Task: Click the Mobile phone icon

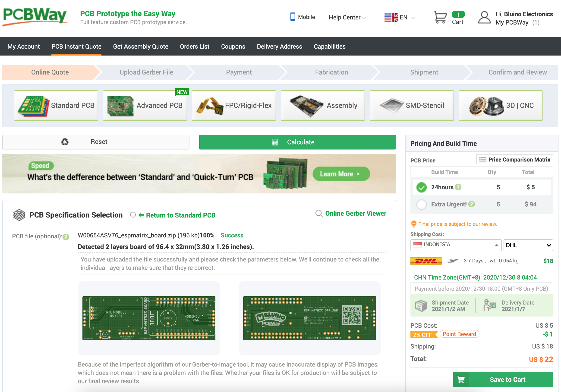Action: pos(293,17)
